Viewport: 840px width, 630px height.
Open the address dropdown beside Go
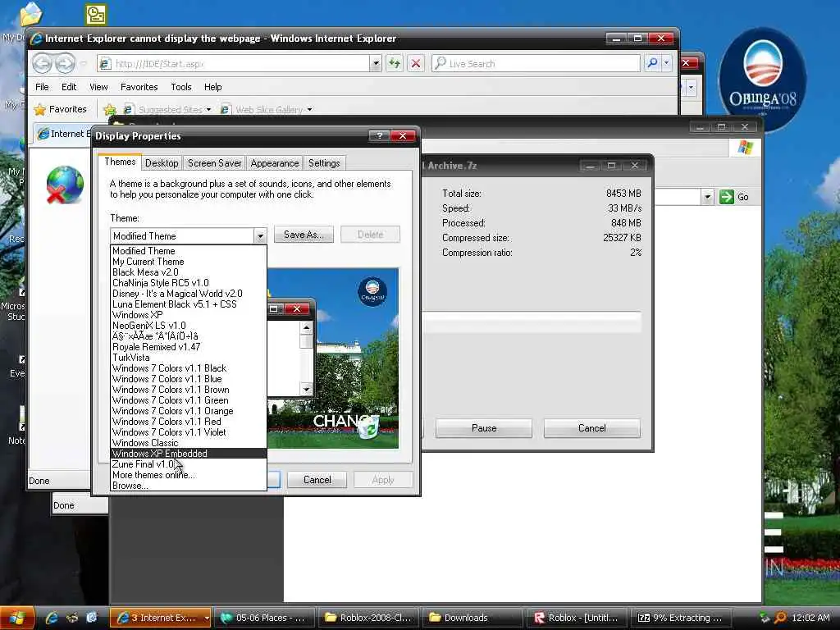[707, 197]
